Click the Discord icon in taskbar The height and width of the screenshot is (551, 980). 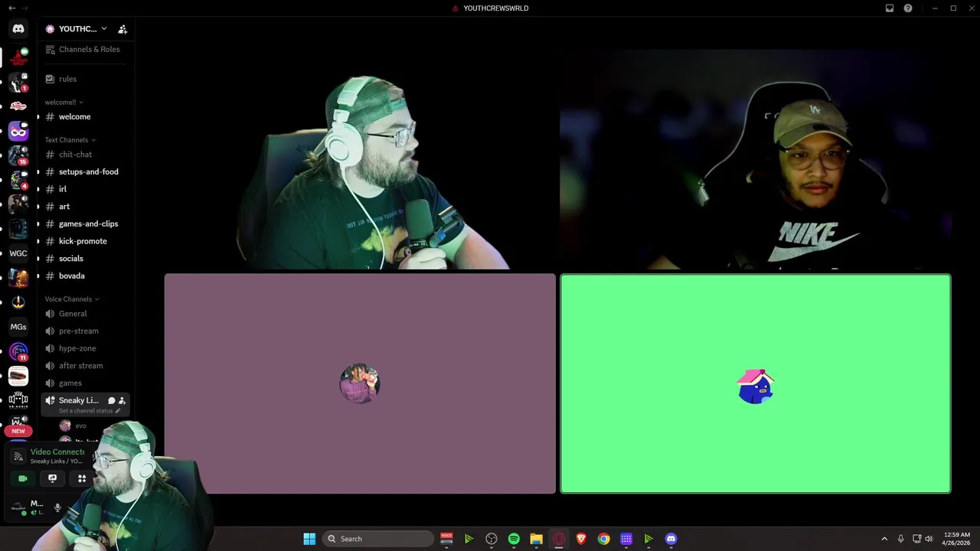(x=671, y=539)
